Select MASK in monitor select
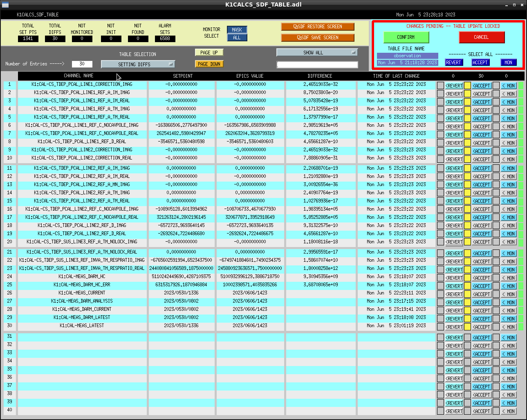The height and width of the screenshot is (420, 527). click(237, 30)
